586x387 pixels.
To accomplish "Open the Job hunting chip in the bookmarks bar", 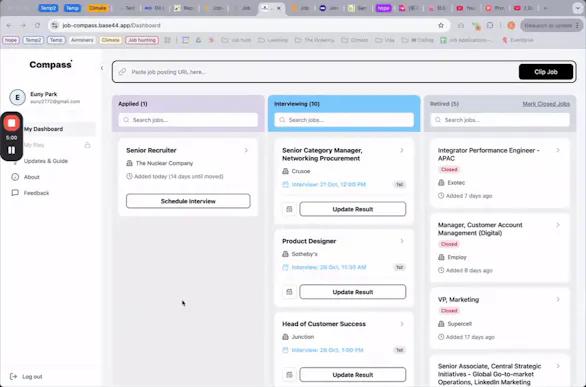I will 142,40.
